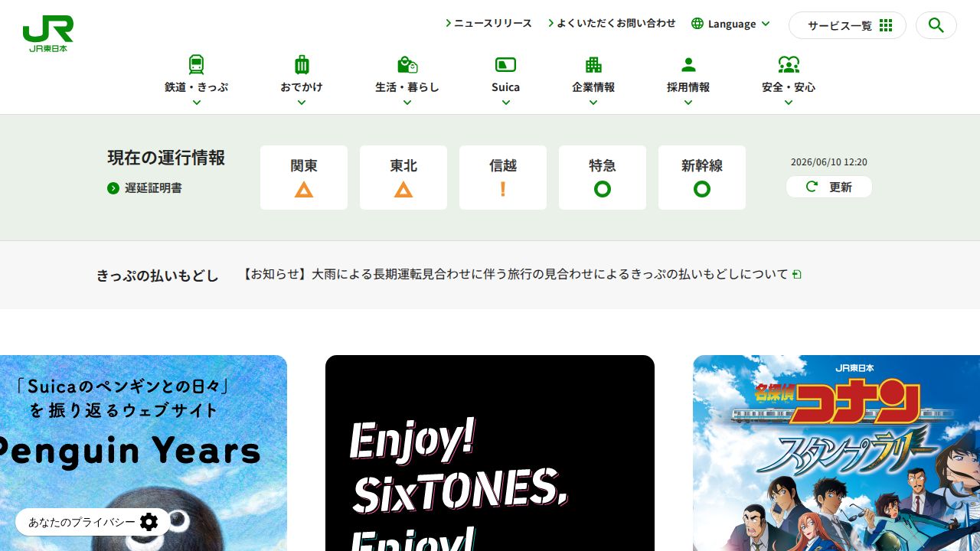Image resolution: width=980 pixels, height=551 pixels.
Task: Open the Penguin Years banner
Action: (143, 453)
